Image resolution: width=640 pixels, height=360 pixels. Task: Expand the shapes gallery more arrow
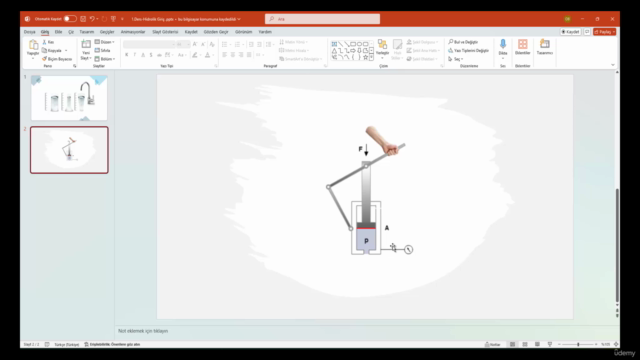pyautogui.click(x=371, y=58)
